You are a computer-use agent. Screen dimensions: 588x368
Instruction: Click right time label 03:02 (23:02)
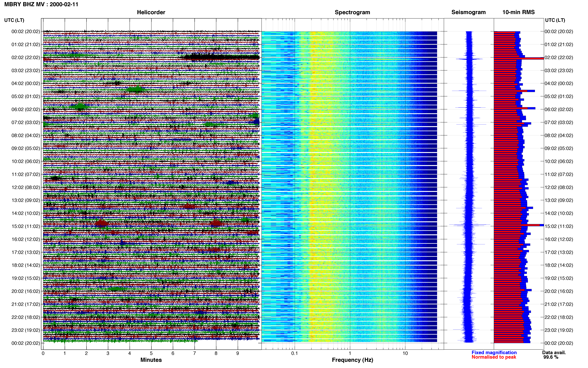point(559,71)
